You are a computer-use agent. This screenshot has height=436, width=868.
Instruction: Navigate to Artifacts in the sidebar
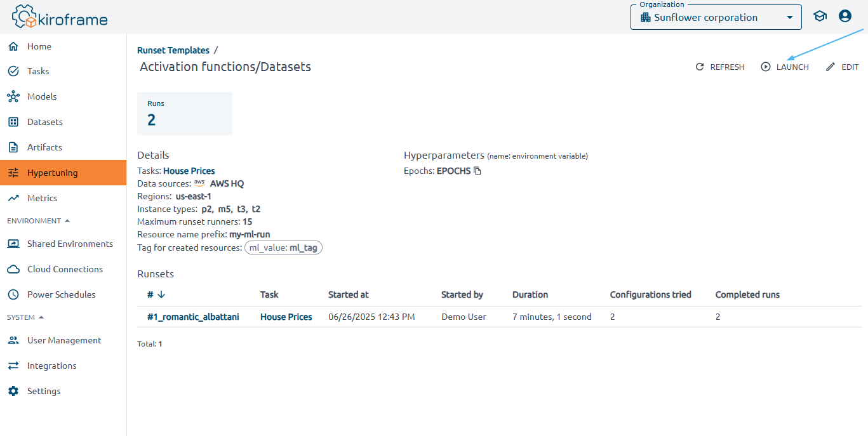pyautogui.click(x=44, y=147)
